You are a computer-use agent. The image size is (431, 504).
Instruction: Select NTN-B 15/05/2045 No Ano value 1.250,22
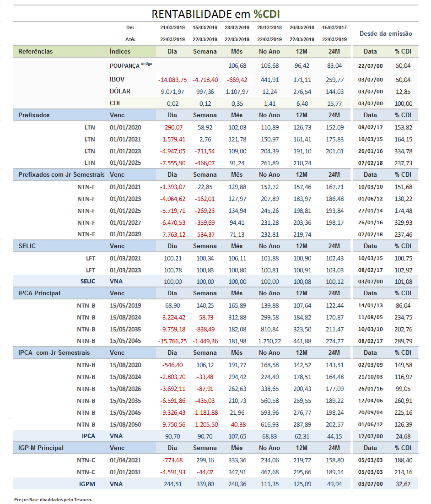(269, 341)
